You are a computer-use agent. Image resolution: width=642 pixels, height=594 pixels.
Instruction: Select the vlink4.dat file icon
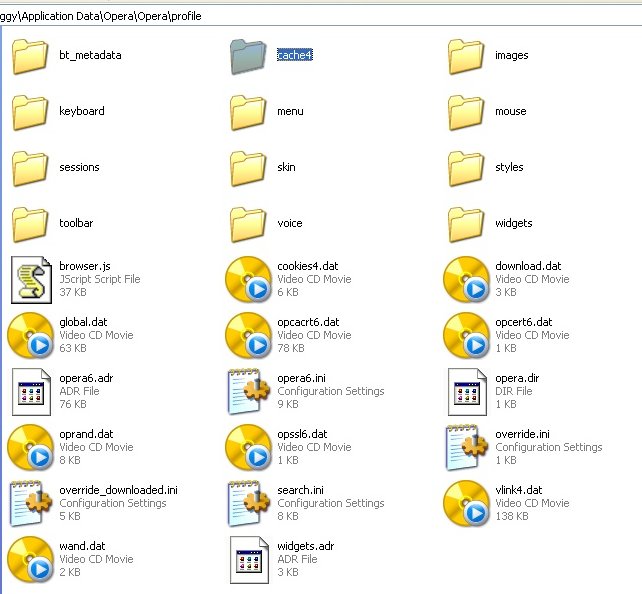click(x=466, y=503)
